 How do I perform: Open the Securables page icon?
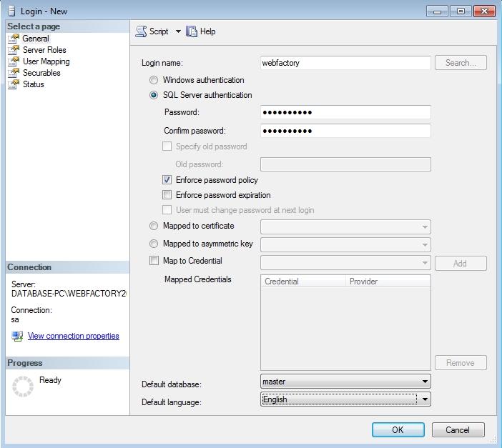pyautogui.click(x=14, y=73)
